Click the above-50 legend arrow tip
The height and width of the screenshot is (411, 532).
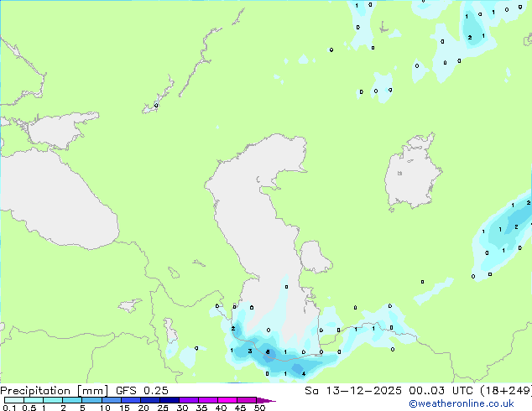coord(266,400)
